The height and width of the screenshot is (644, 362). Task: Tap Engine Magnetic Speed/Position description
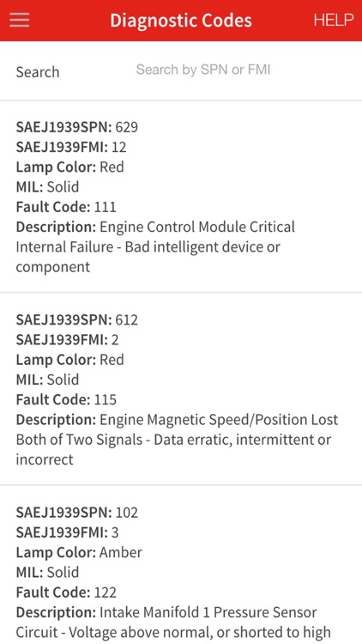(x=177, y=440)
